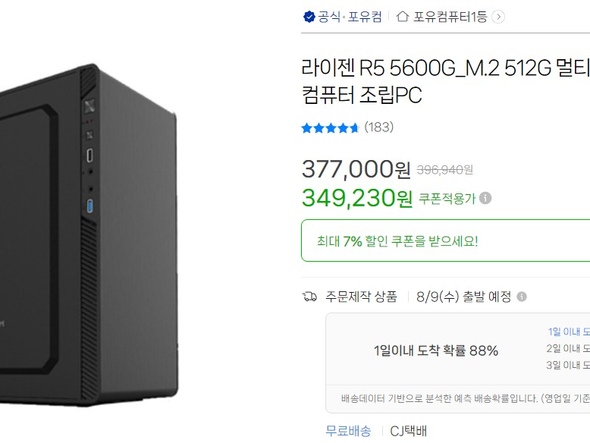Open the store home house icon
590x443 pixels.
(402, 17)
